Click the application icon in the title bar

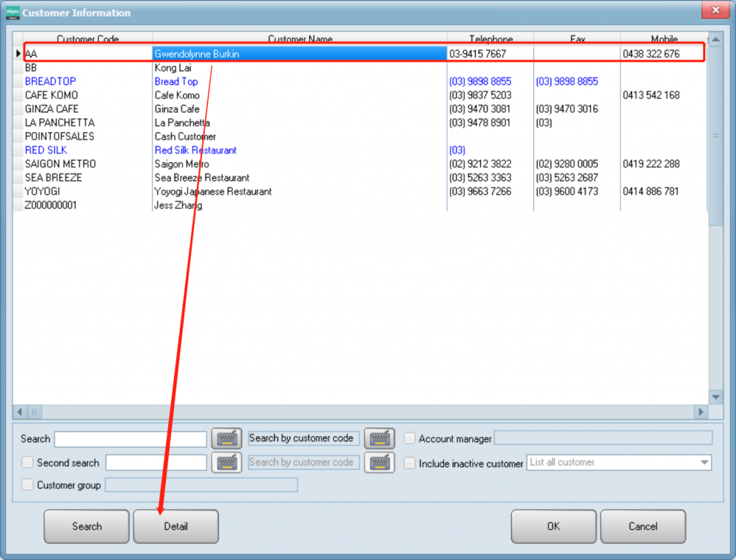coord(12,12)
